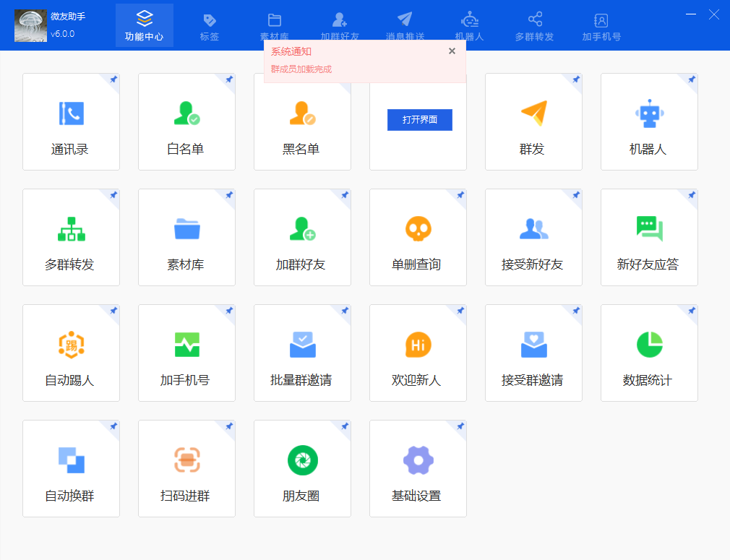The width and height of the screenshot is (730, 560).
Task: Switch to the 功能中心 tab
Action: [144, 26]
